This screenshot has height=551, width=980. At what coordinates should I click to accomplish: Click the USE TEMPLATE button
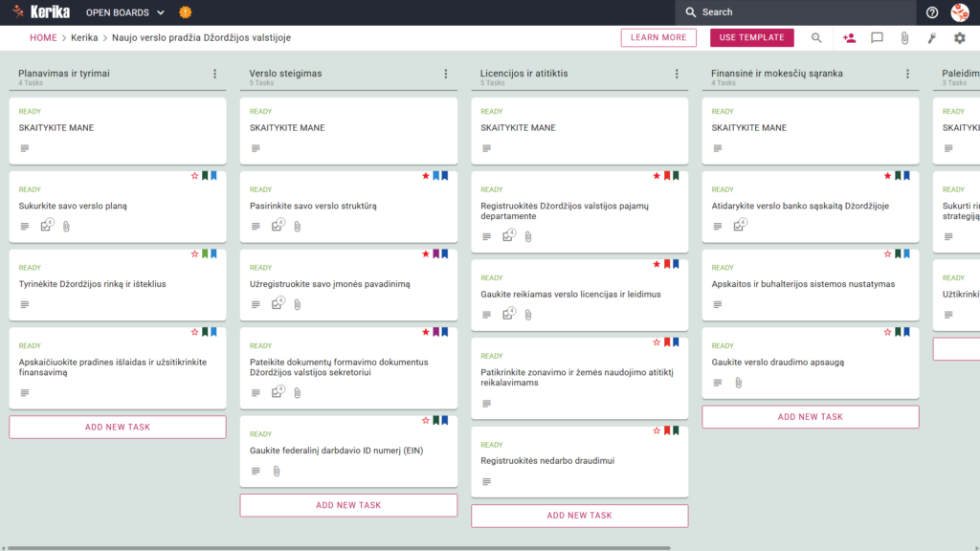[752, 37]
